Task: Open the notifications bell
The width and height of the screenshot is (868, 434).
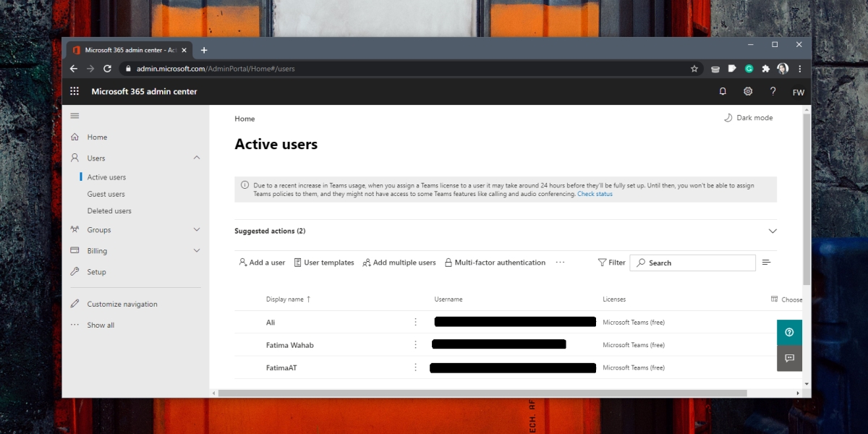Action: coord(722,91)
